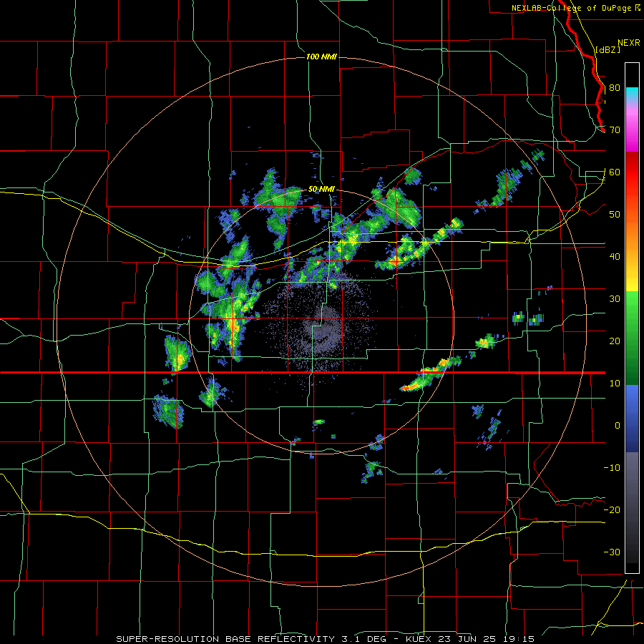This screenshot has height=644, width=644.
Task: Click the 10 value on dBZ scale
Action: coord(615,384)
